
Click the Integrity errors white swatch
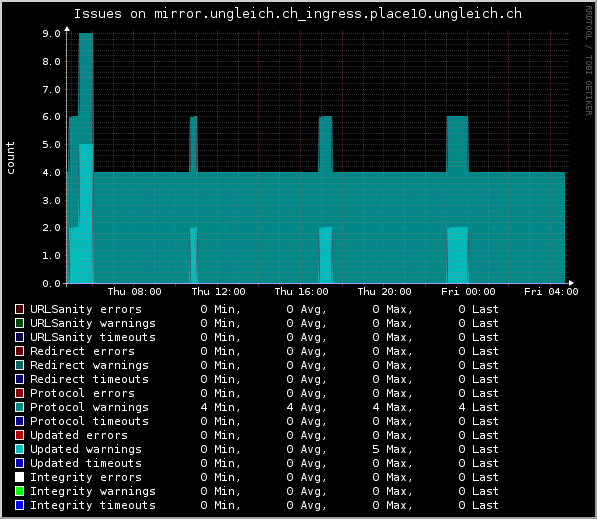pos(19,477)
